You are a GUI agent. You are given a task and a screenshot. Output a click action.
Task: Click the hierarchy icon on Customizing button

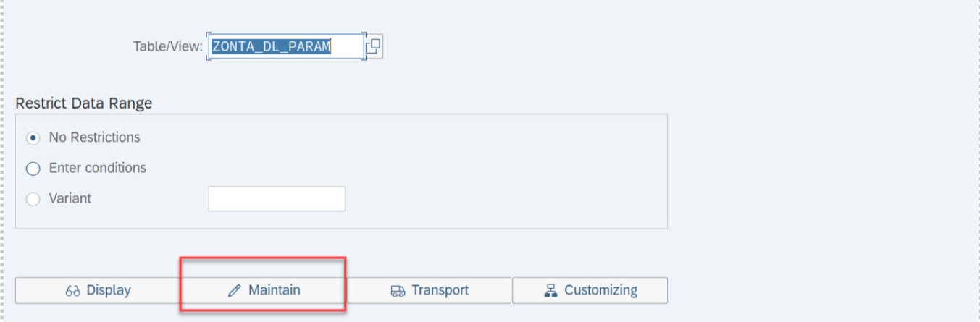click(550, 291)
